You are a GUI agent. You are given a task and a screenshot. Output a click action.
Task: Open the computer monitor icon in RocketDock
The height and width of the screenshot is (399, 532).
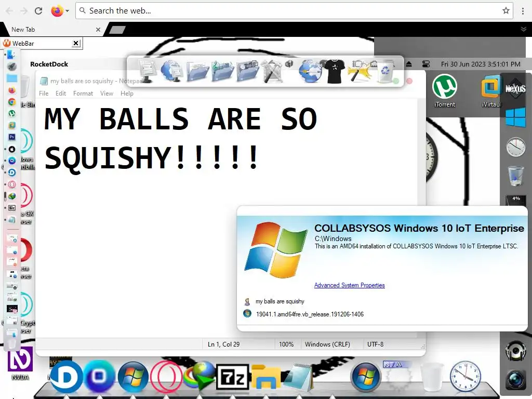coord(147,71)
